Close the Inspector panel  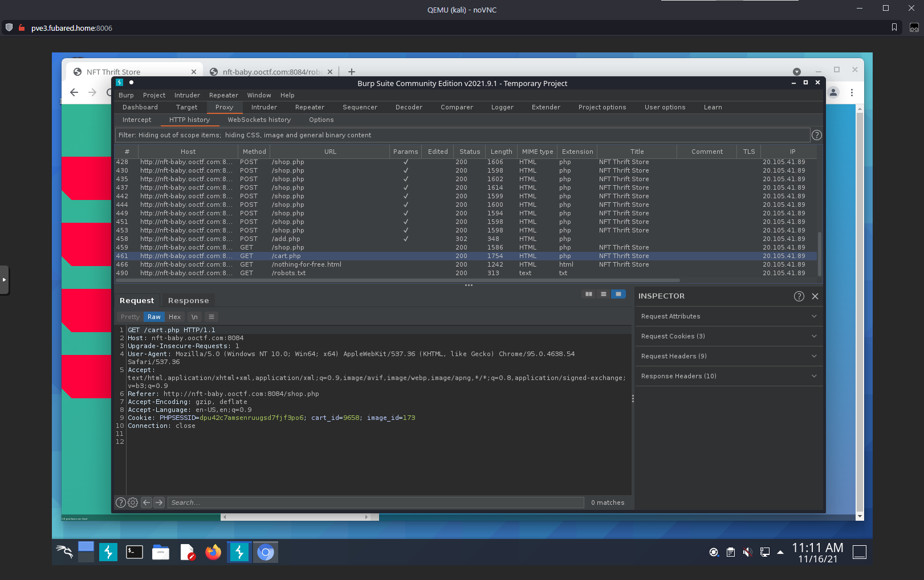point(815,296)
